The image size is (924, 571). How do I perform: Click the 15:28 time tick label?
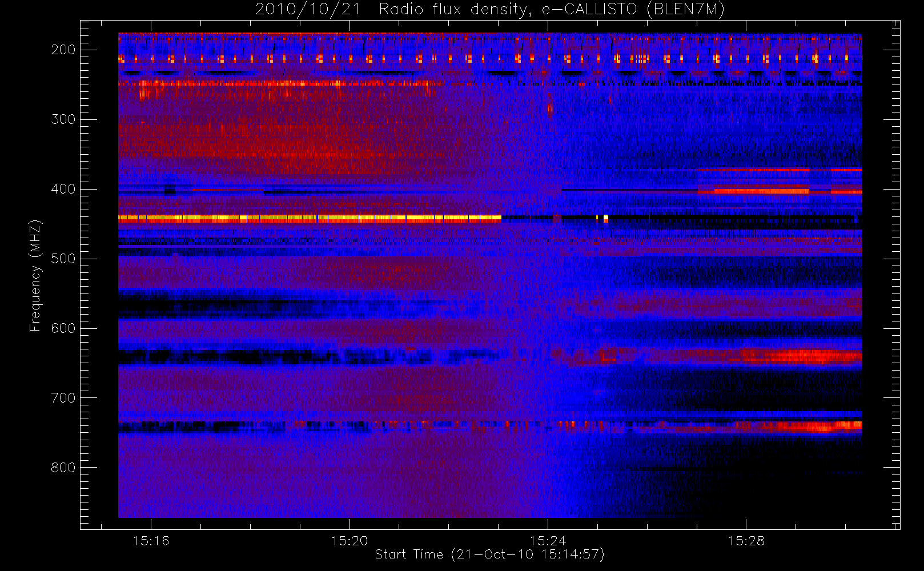pyautogui.click(x=746, y=541)
